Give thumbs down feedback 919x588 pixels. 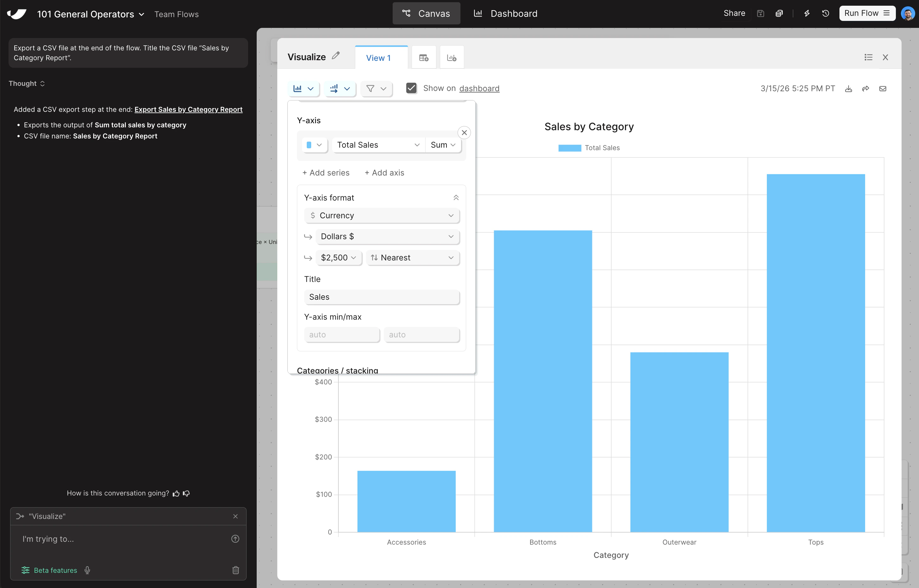(x=186, y=493)
